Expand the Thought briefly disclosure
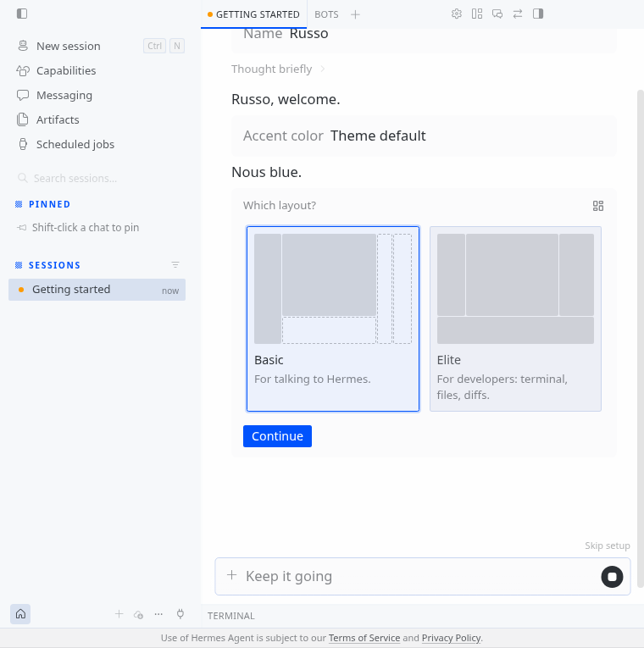644x648 pixels. [278, 69]
